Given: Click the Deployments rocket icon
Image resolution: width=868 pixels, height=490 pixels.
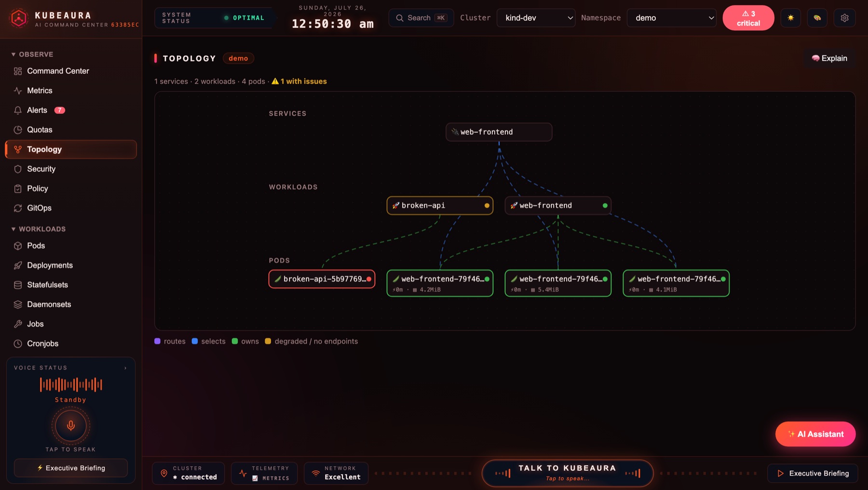Looking at the screenshot, I should click(18, 265).
